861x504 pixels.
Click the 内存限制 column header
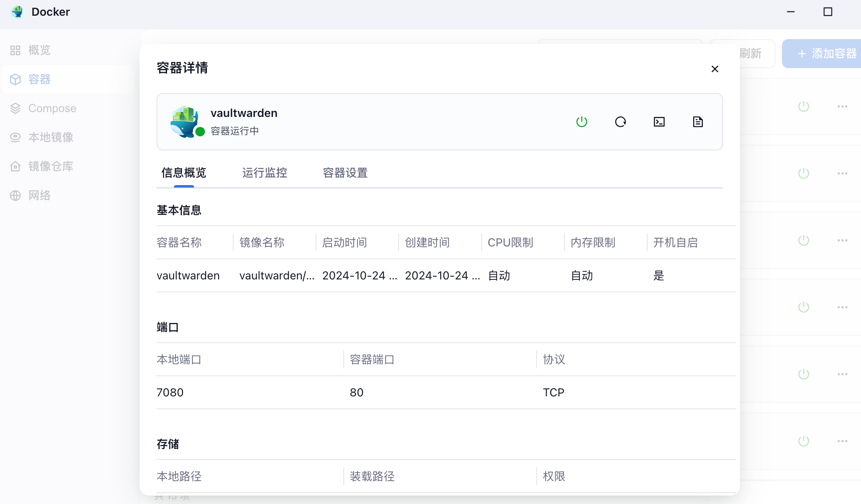(593, 243)
